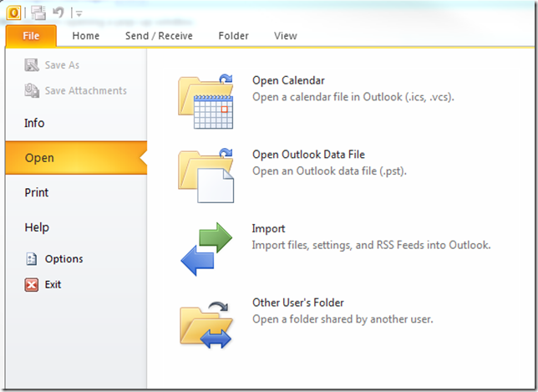
Task: Click the Other User's Folder heading
Action: tap(297, 303)
